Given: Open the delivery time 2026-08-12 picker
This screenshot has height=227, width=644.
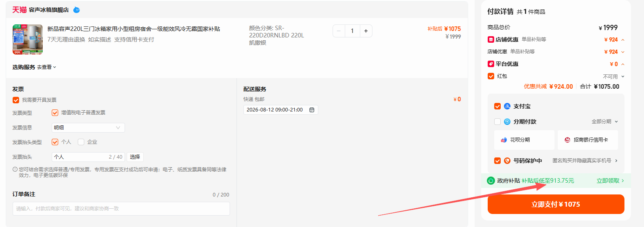Looking at the screenshot, I should coord(281,110).
